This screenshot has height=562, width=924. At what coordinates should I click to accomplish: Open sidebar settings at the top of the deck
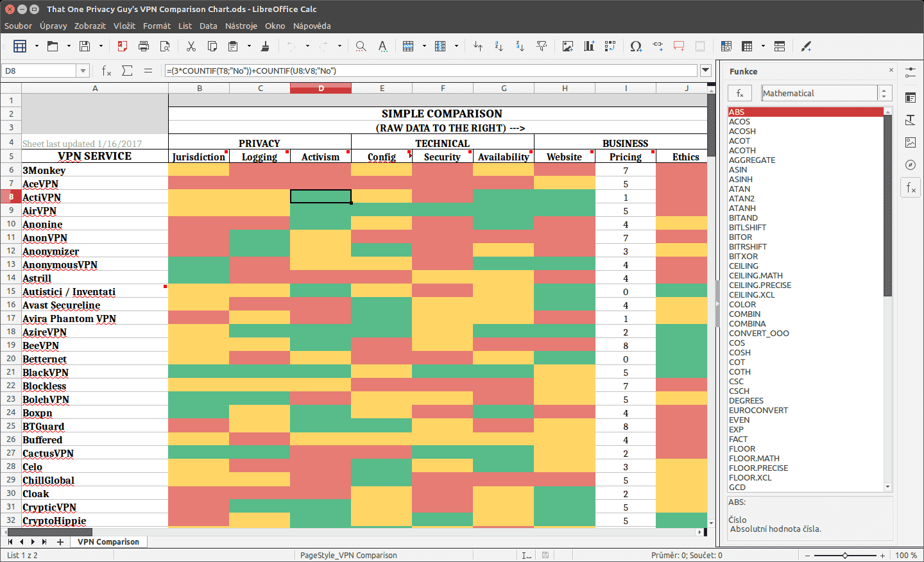pos(911,73)
